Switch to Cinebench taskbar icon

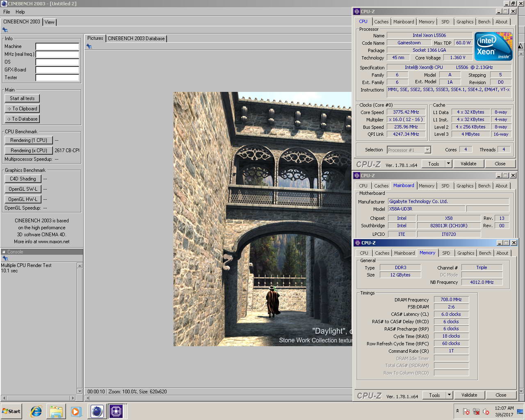click(x=97, y=411)
